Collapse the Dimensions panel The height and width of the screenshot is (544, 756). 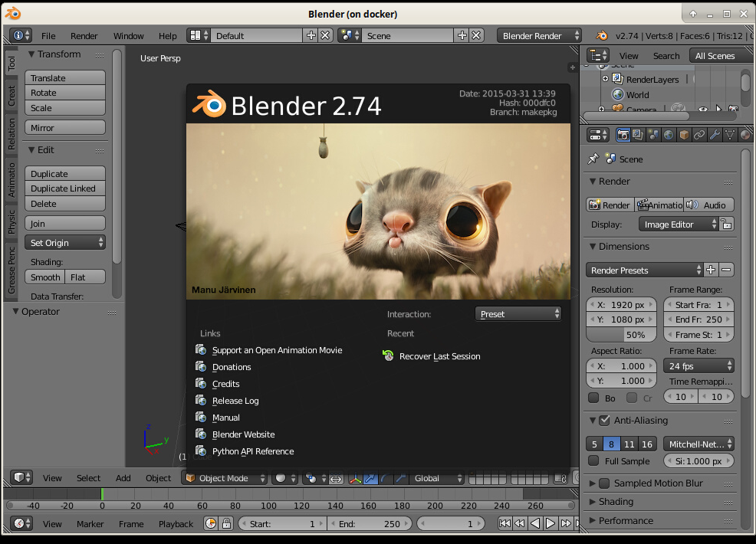[x=593, y=247]
